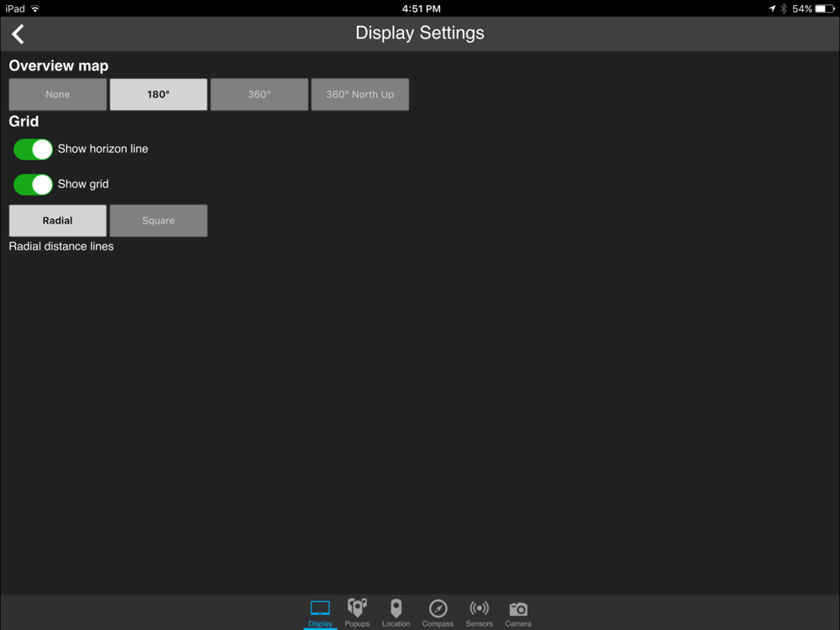The height and width of the screenshot is (630, 840).
Task: Tap the location services arrow icon
Action: 772,8
